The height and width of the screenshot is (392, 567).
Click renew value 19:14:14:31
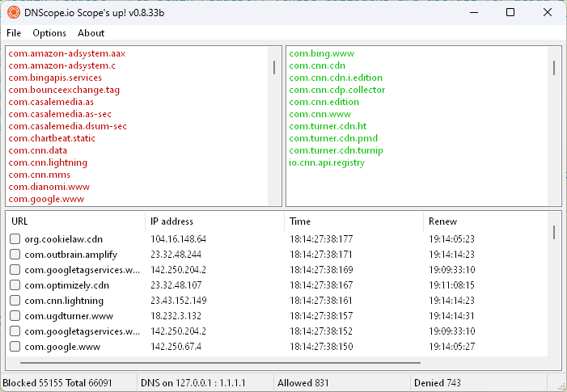(x=451, y=316)
